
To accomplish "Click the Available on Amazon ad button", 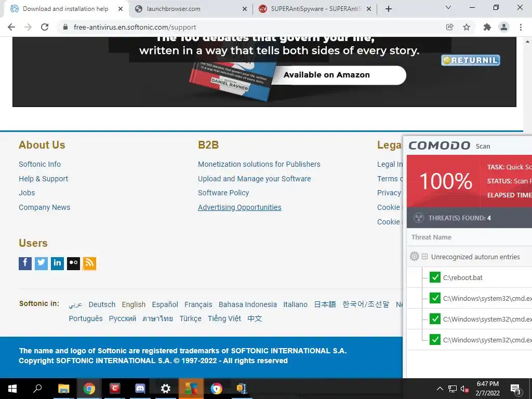I will click(339, 75).
